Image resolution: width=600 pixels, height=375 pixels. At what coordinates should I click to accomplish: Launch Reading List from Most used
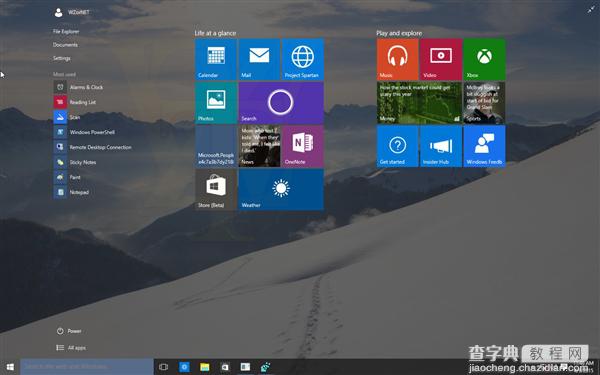[x=75, y=102]
